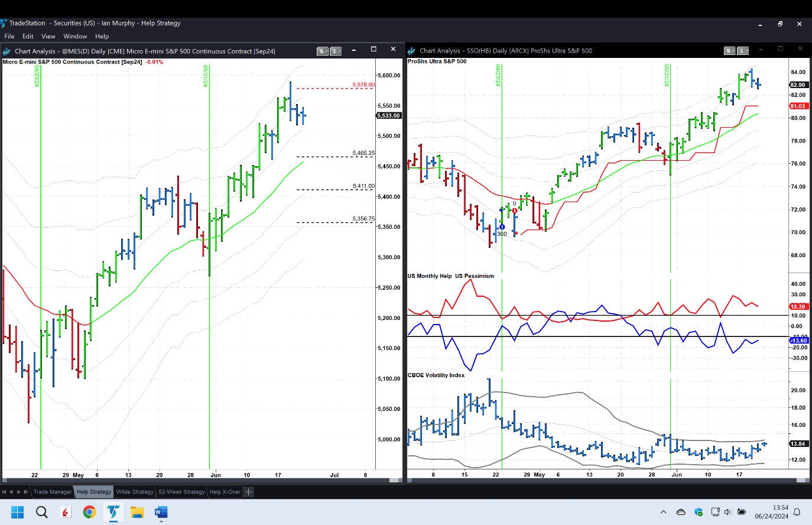The height and width of the screenshot is (525, 812).
Task: Go to the next workspace tab arrow
Action: click(18, 492)
